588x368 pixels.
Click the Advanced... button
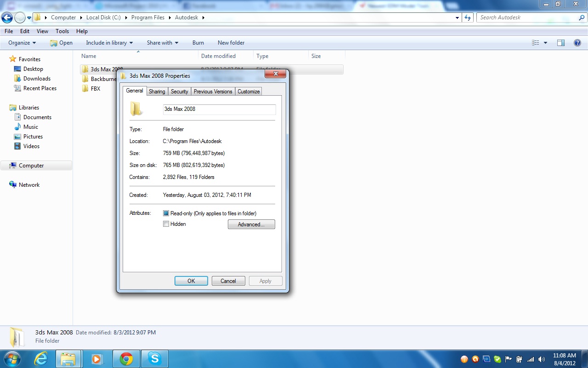[251, 224]
